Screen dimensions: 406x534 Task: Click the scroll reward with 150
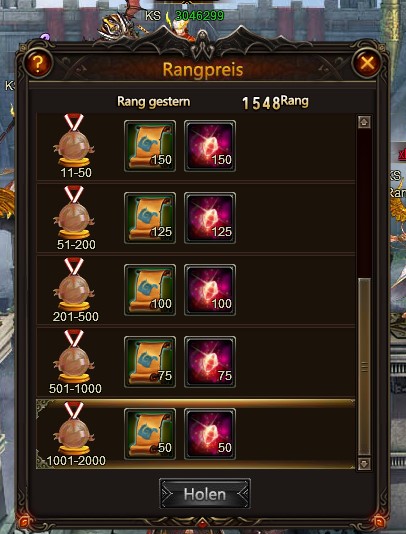150,146
